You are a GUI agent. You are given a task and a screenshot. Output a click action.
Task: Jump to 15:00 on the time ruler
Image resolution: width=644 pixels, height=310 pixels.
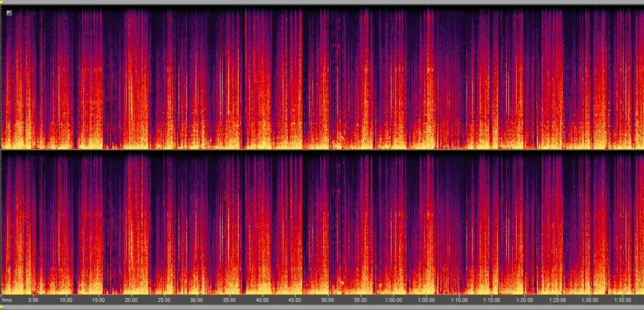[x=98, y=300]
